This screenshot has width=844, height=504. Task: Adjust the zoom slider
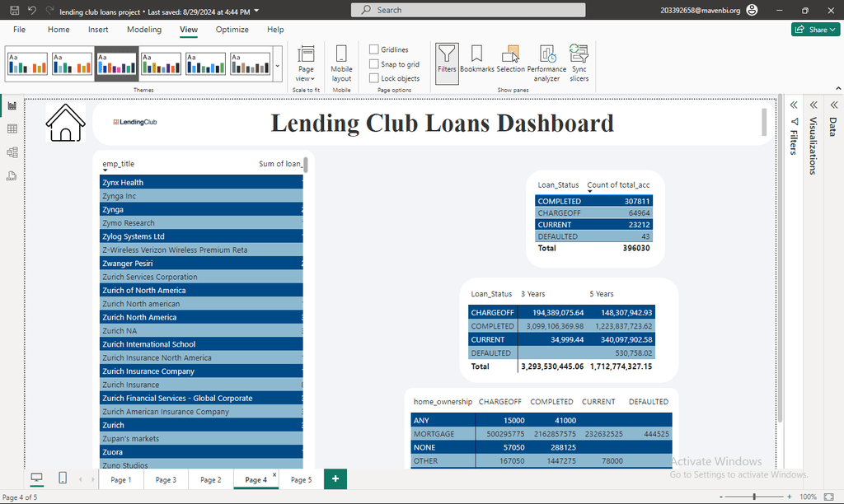755,497
